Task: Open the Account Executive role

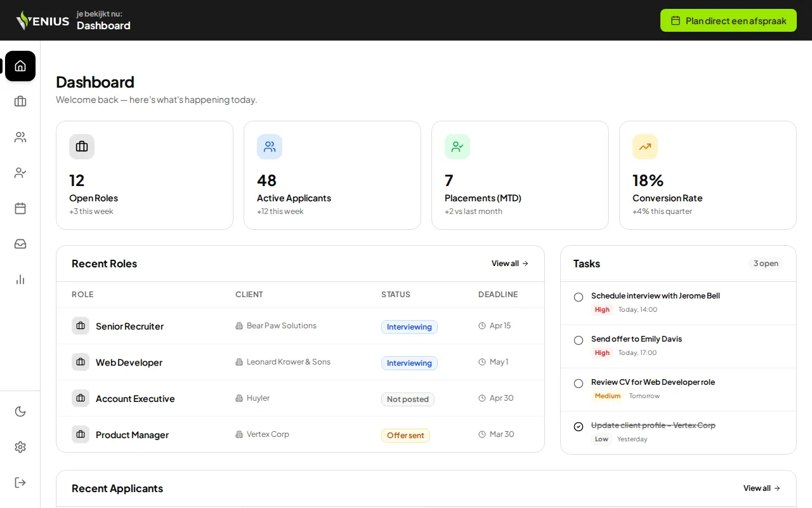Action: click(x=135, y=399)
